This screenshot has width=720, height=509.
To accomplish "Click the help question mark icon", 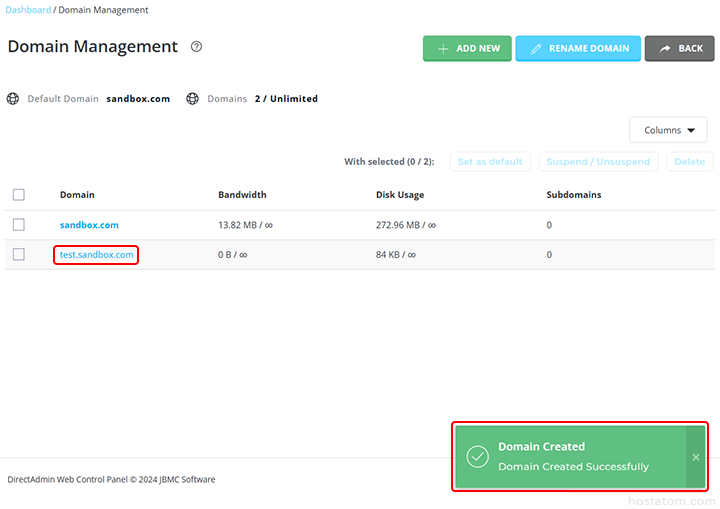I will pos(197,47).
